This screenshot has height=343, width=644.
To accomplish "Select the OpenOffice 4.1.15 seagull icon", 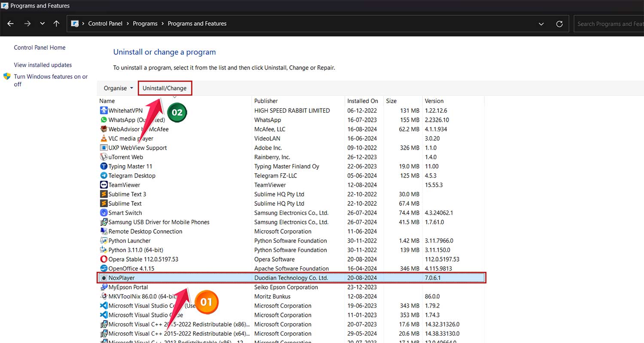I will [103, 268].
